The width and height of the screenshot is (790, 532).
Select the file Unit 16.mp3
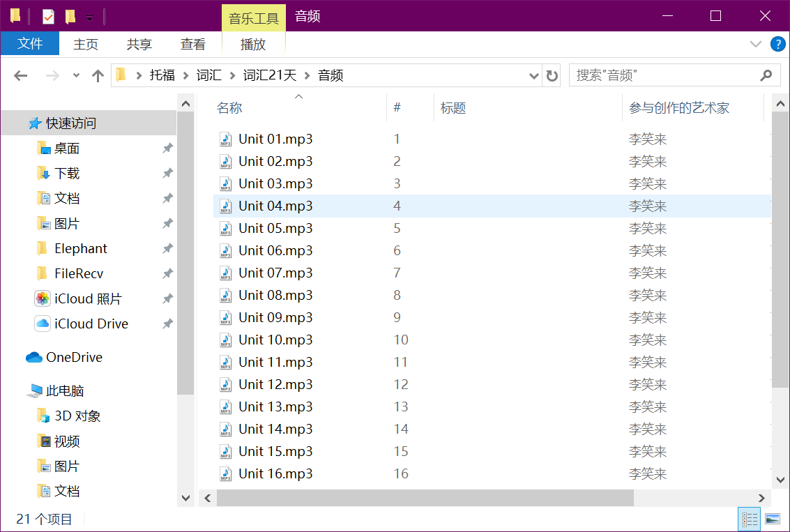275,473
